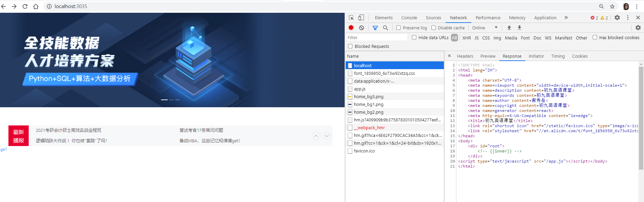This screenshot has width=644, height=202.
Task: Open 复试考官17条常问问题 link
Action: (x=201, y=130)
